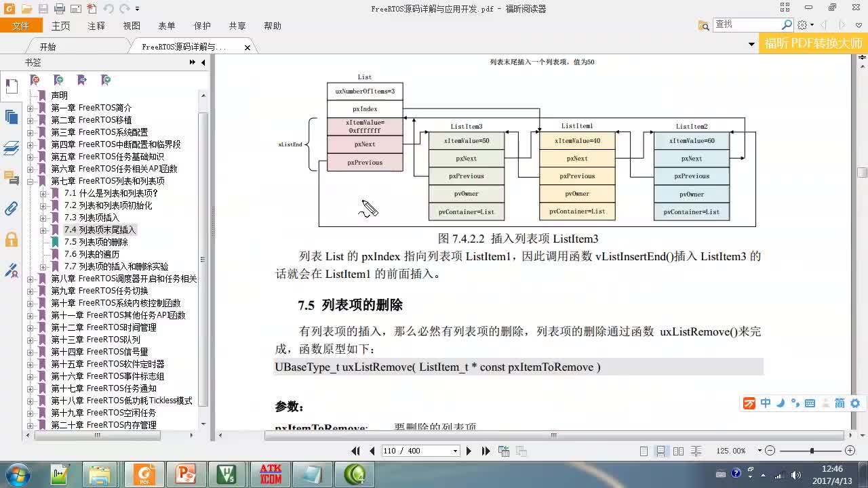Click the bookmark destination arrow icon

[x=82, y=80]
